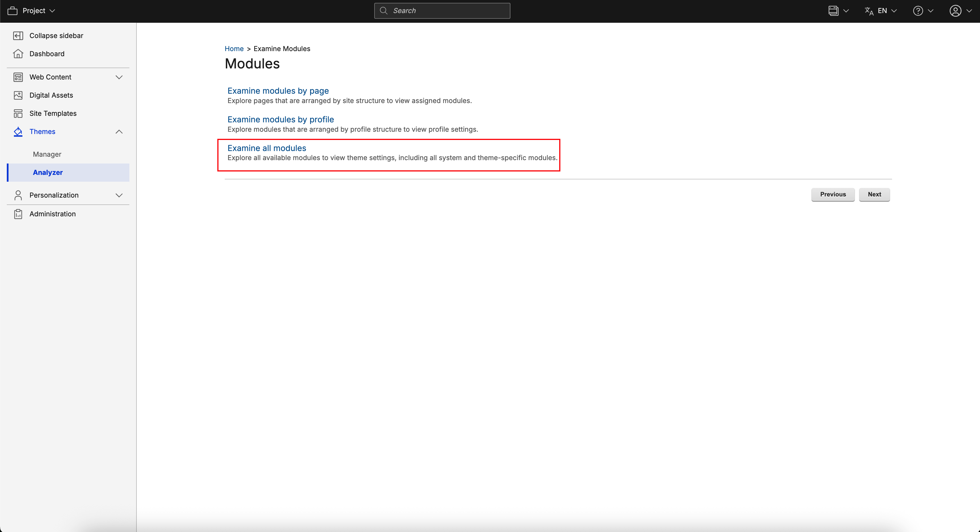This screenshot has height=532, width=980.
Task: Collapse the Themes section chevron
Action: coord(119,132)
